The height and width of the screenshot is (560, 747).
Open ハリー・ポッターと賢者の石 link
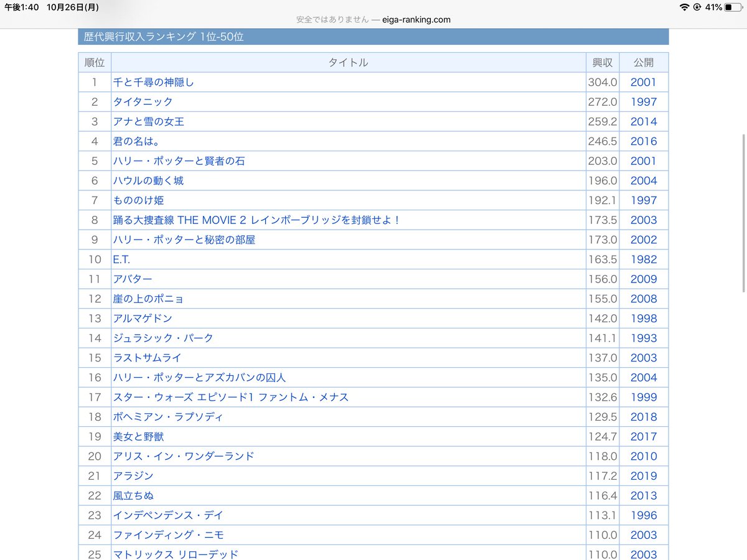(x=179, y=161)
